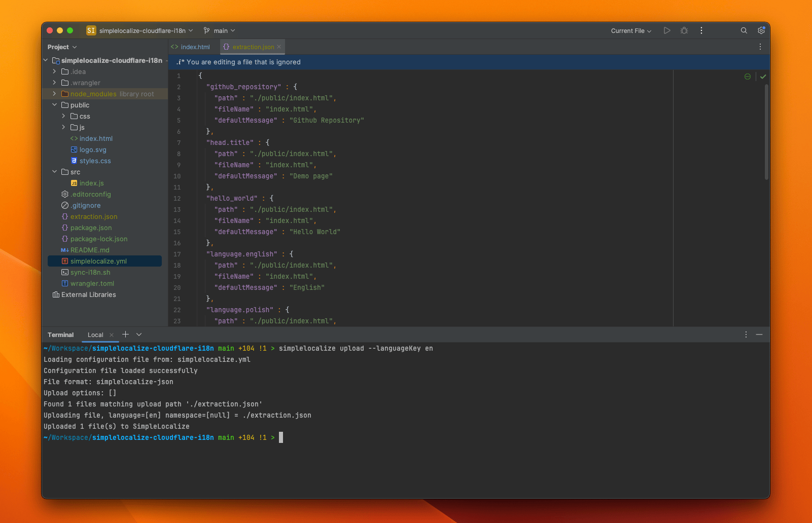Open .gitignore file
Image resolution: width=812 pixels, height=523 pixels.
pos(85,205)
